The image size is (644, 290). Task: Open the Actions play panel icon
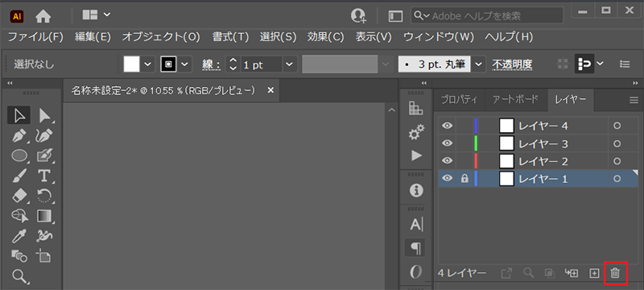coord(416,155)
